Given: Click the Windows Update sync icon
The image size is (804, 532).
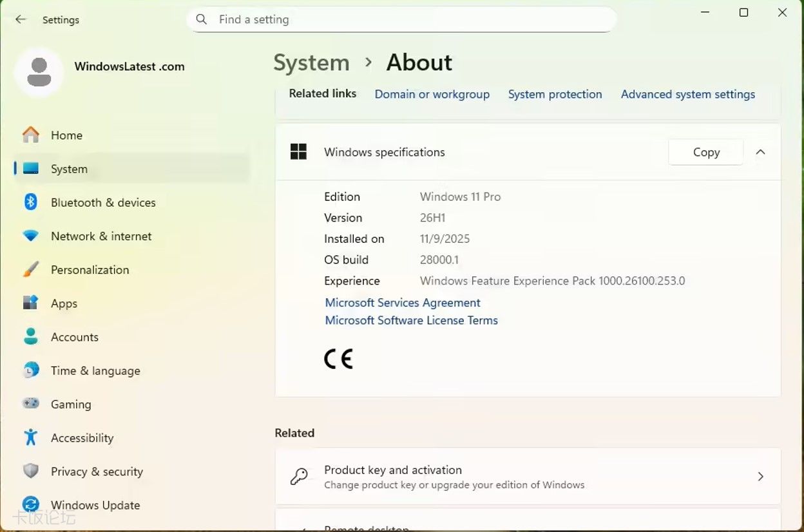Looking at the screenshot, I should click(x=30, y=505).
